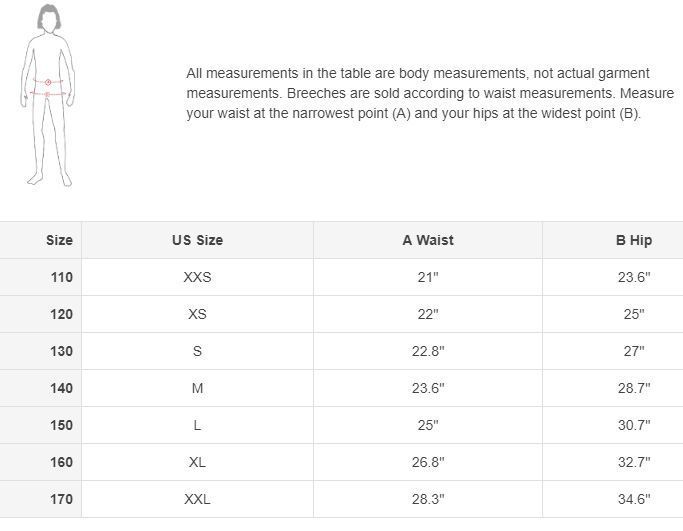Select the size 130 row label

click(x=61, y=351)
